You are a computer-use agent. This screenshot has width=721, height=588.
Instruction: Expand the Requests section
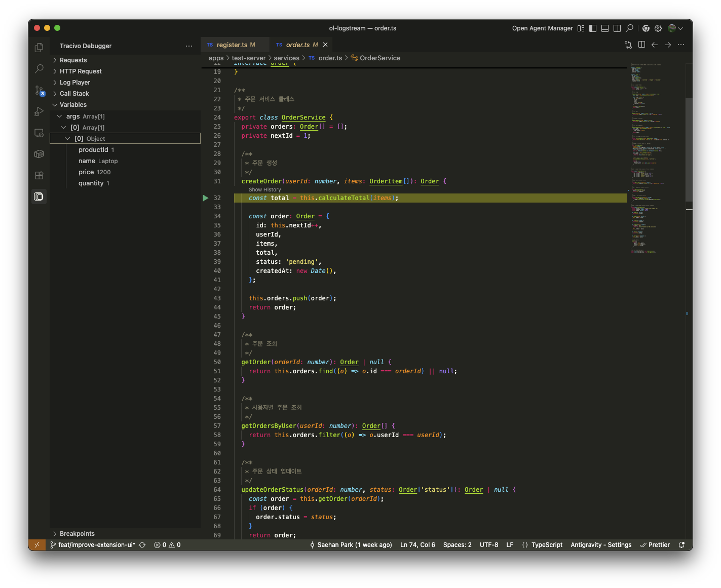point(73,60)
